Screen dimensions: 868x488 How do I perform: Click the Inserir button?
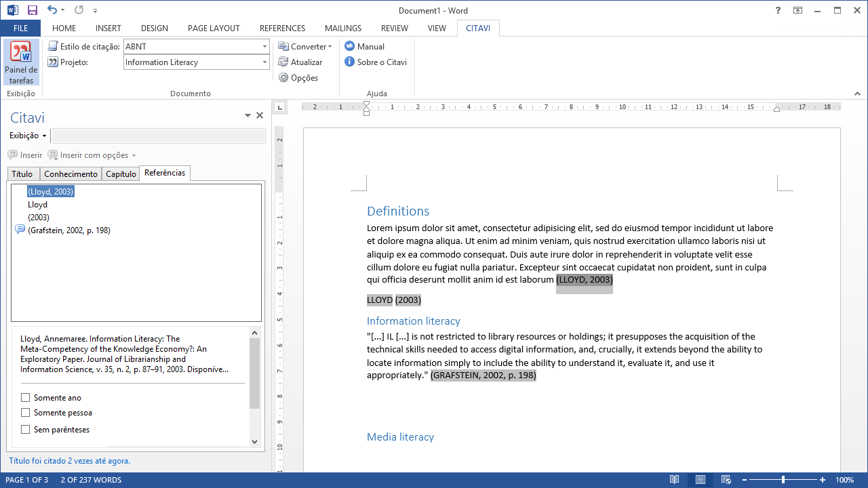coord(25,155)
